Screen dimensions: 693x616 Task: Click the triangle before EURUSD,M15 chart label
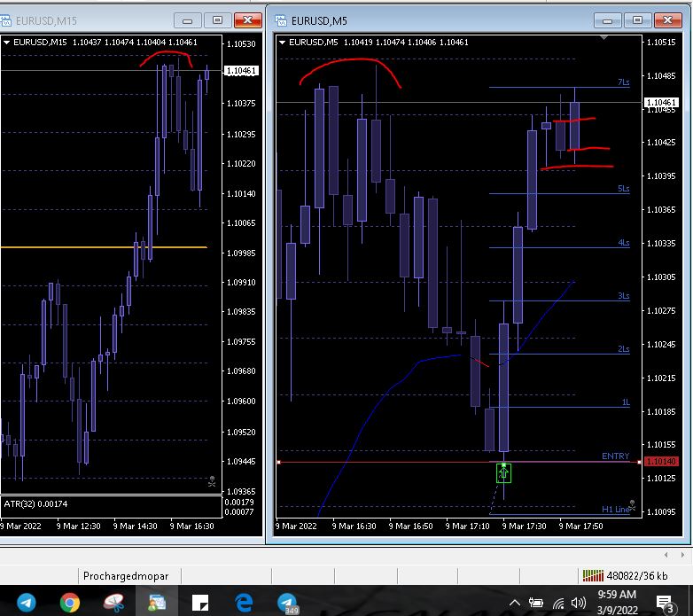click(x=6, y=43)
